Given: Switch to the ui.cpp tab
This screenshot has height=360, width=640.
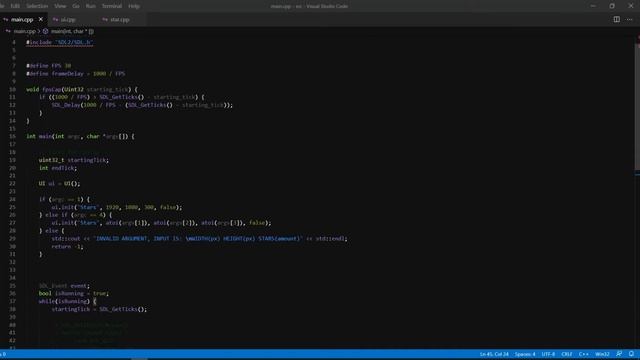Looking at the screenshot, I should (68, 19).
